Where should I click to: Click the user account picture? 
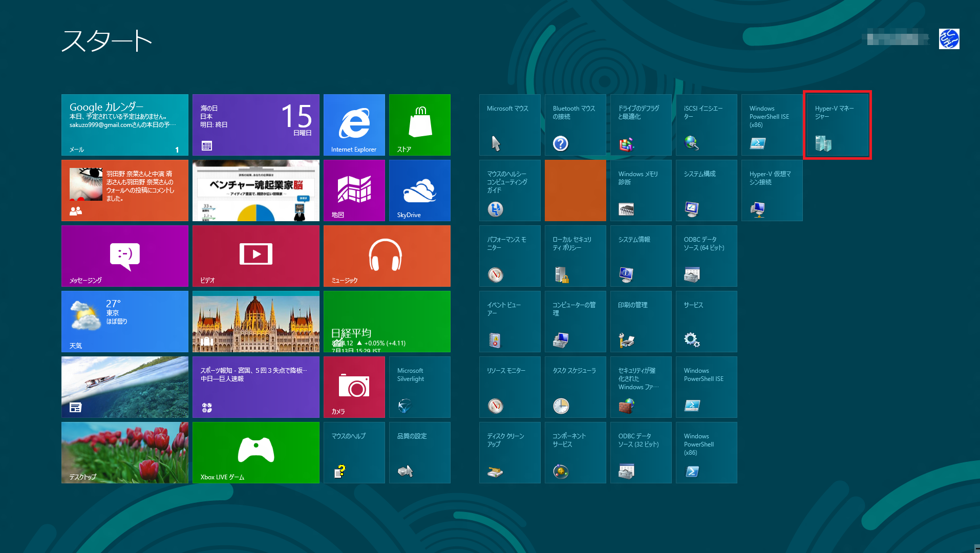[949, 39]
